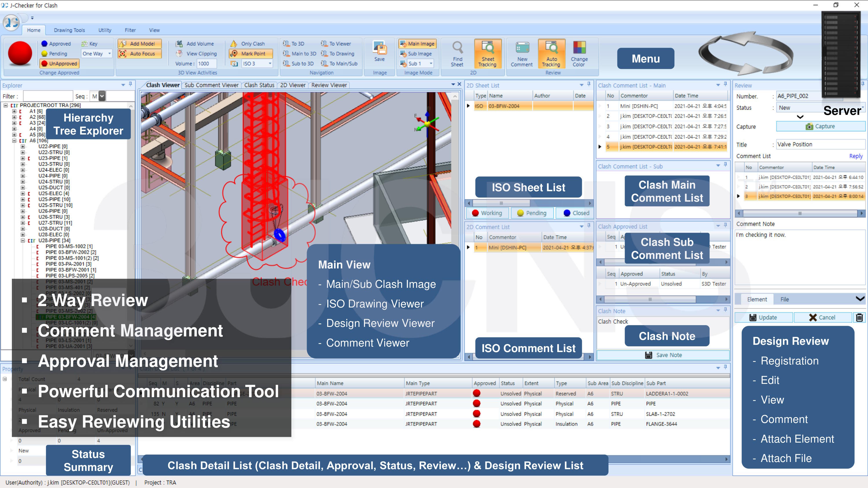
Task: Click the Title field Valve Position
Action: [820, 144]
